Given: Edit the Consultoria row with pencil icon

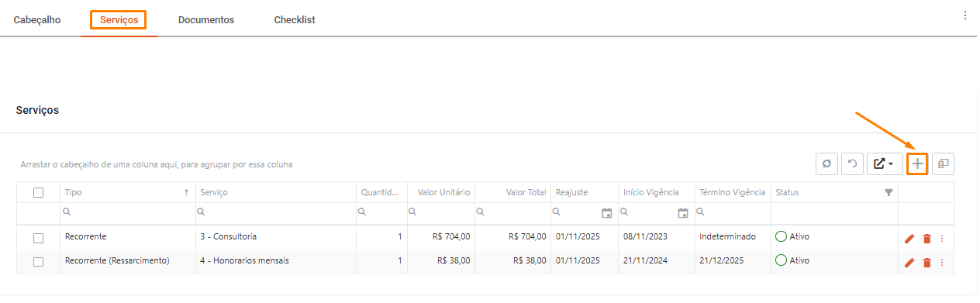Looking at the screenshot, I should coord(909,239).
